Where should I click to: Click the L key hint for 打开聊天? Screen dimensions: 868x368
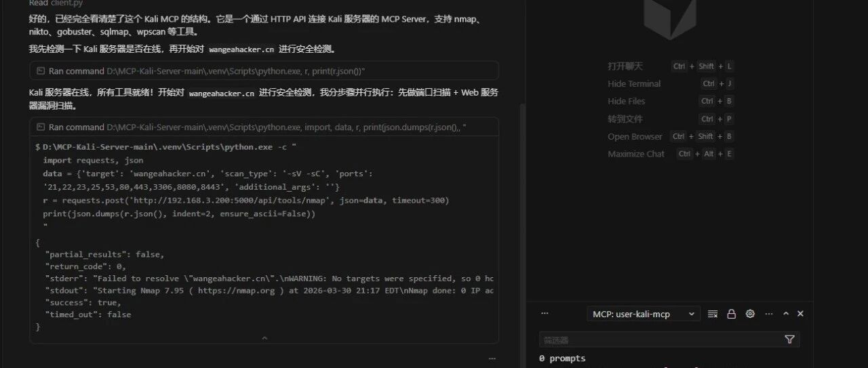(729, 66)
